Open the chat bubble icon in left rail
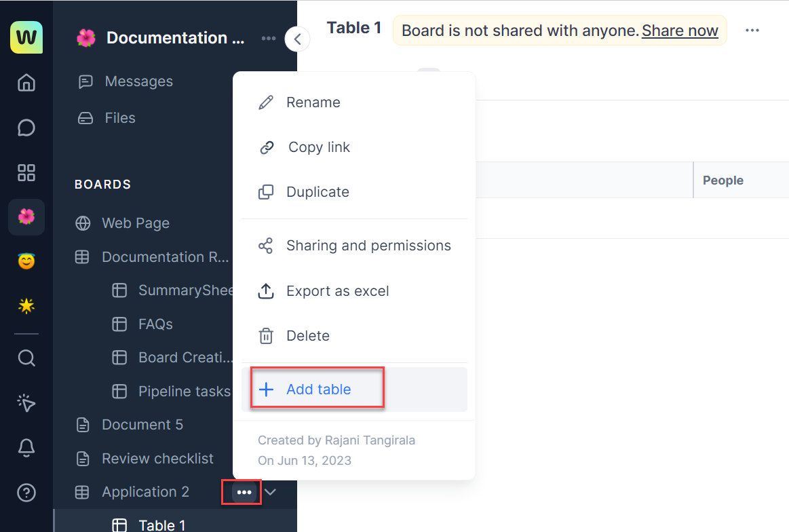Viewport: 789px width, 532px height. [x=26, y=128]
